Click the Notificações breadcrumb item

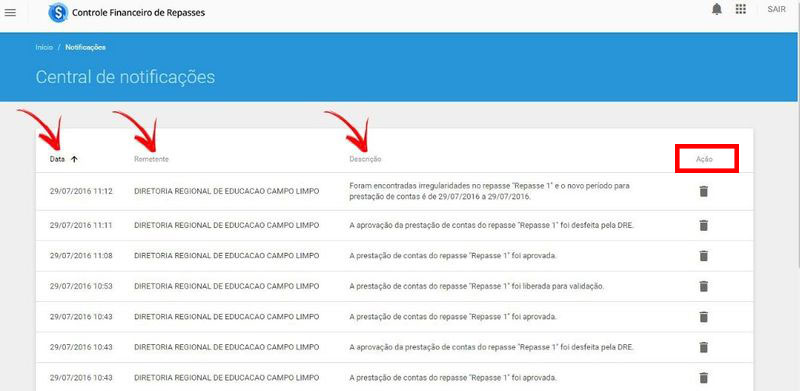point(85,47)
